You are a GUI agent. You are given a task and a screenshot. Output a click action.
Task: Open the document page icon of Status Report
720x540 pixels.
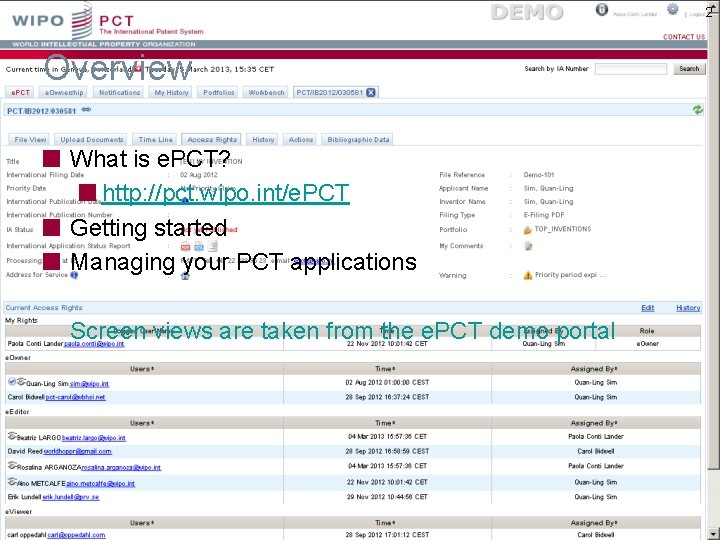click(213, 246)
